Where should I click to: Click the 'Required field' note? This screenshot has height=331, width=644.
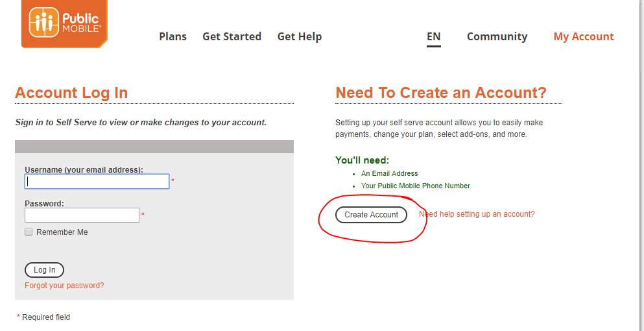[x=43, y=317]
